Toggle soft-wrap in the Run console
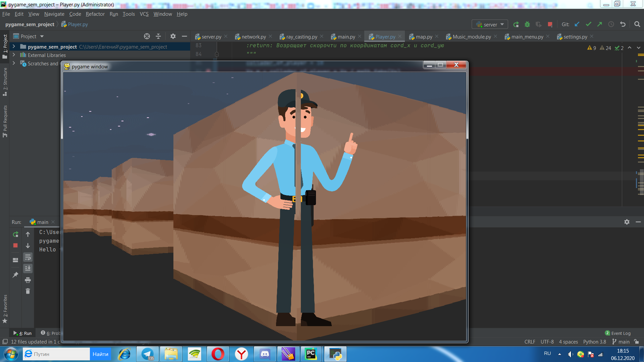 (28, 257)
